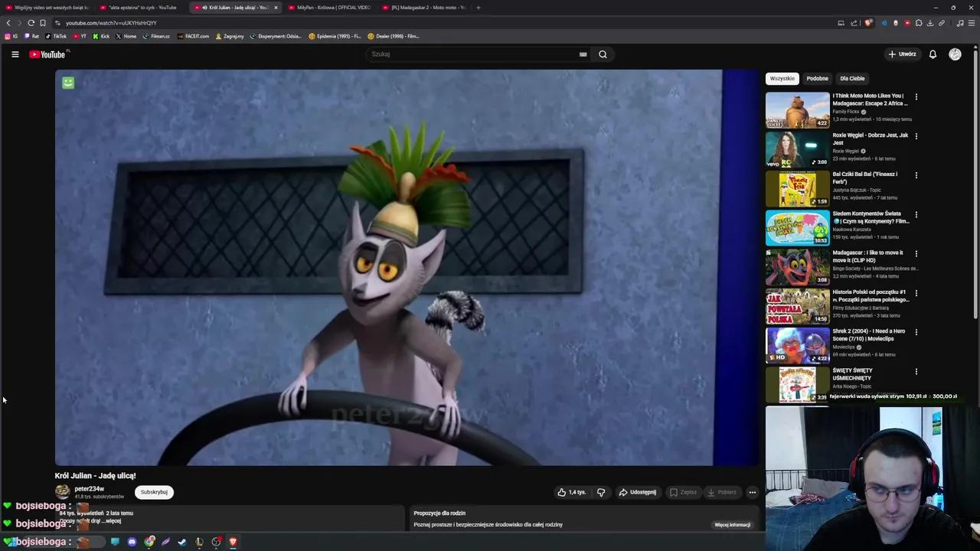
Task: Open options for 'Bal Cziki Bal Bal' video
Action: coord(916,175)
